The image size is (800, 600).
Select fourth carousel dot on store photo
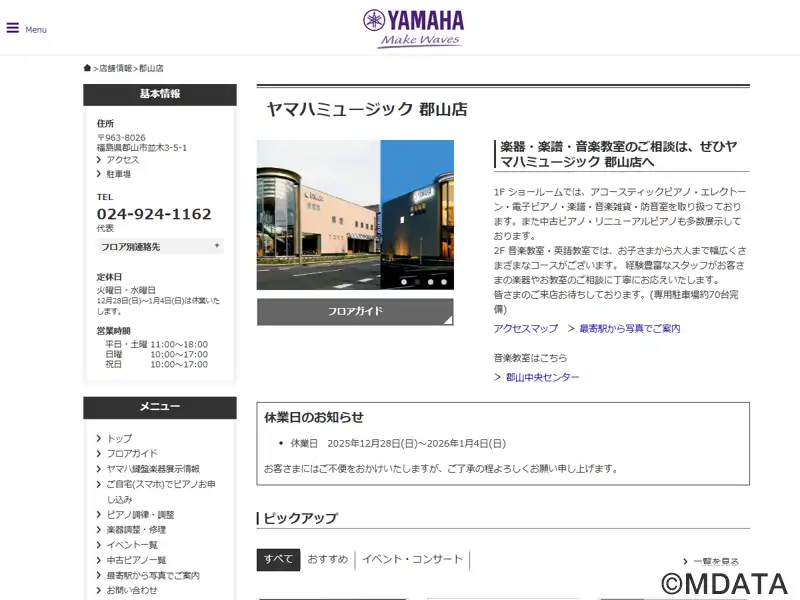[x=444, y=282]
